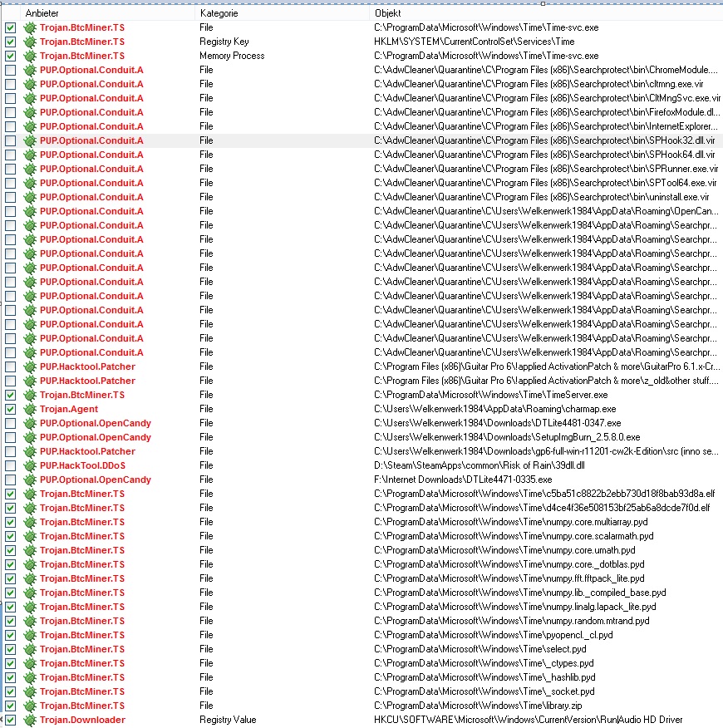Click bug icon for DTLite4471-0335.exe
The height and width of the screenshot is (728, 723).
[30, 480]
